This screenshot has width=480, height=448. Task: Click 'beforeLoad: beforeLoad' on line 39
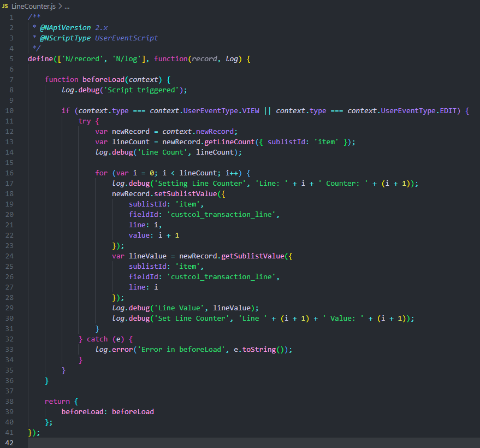[x=108, y=412]
